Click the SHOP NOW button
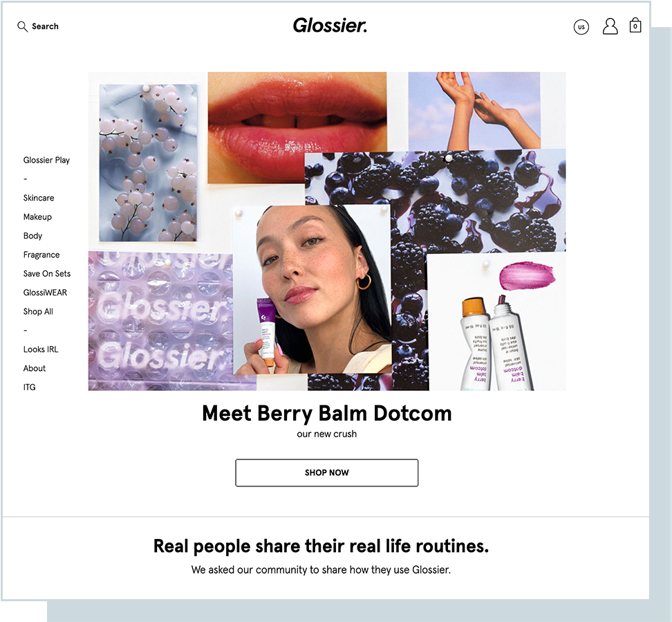 click(326, 473)
